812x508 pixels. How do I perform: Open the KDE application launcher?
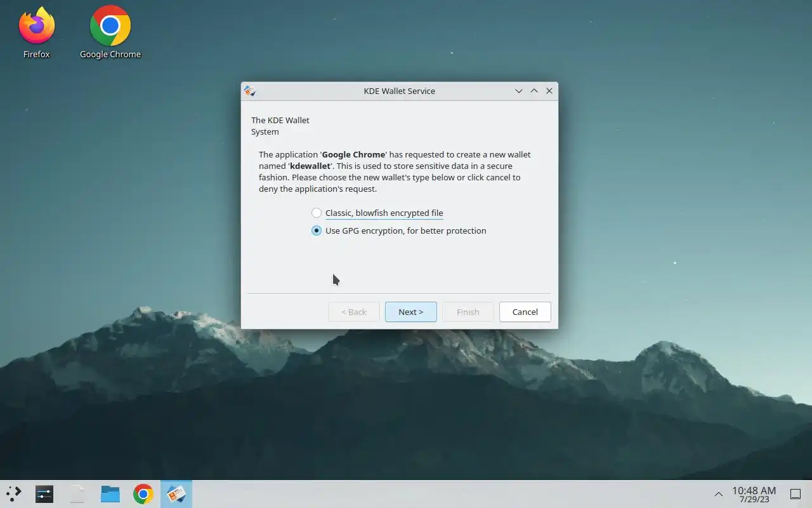pos(13,493)
